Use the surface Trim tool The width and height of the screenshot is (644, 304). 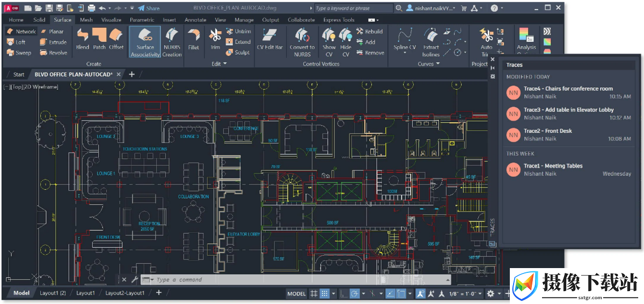pyautogui.click(x=215, y=39)
